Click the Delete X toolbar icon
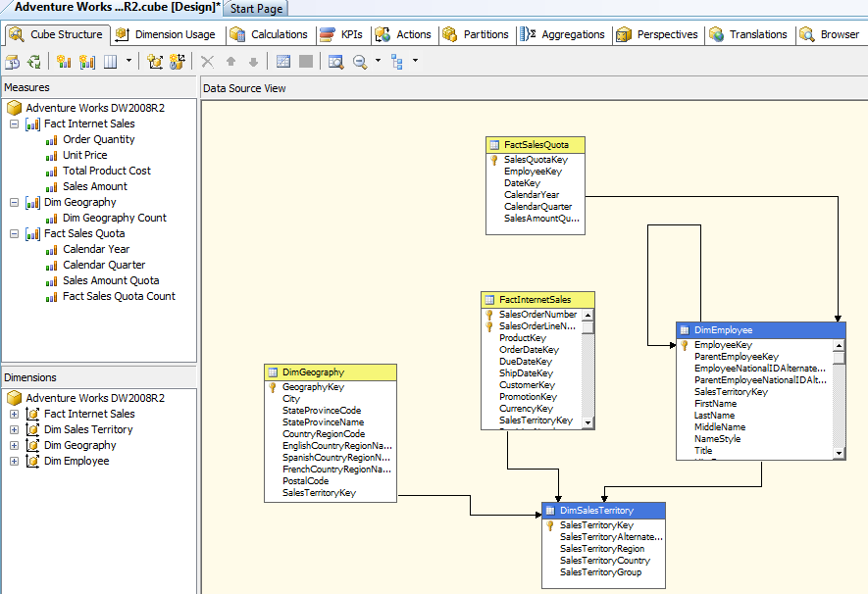 pyautogui.click(x=208, y=62)
